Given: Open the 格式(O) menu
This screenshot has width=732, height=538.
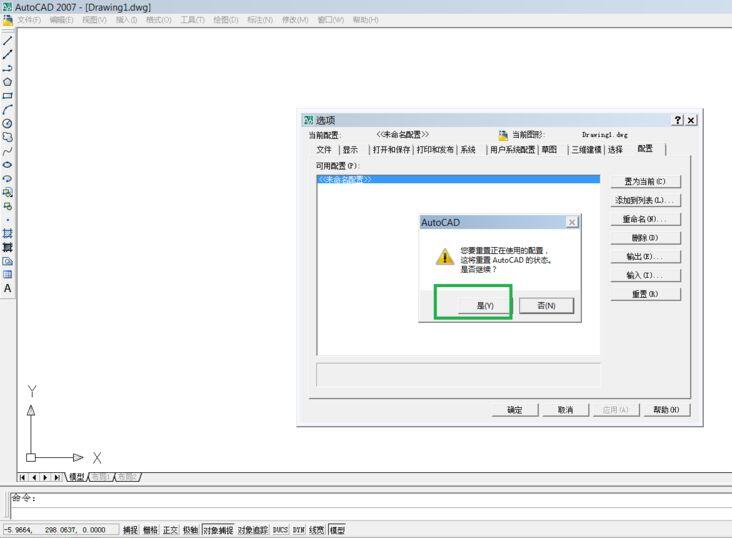Looking at the screenshot, I should 159,20.
